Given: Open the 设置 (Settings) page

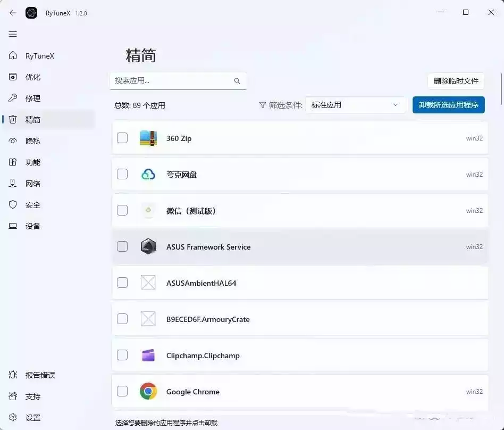Looking at the screenshot, I should click(13, 418).
